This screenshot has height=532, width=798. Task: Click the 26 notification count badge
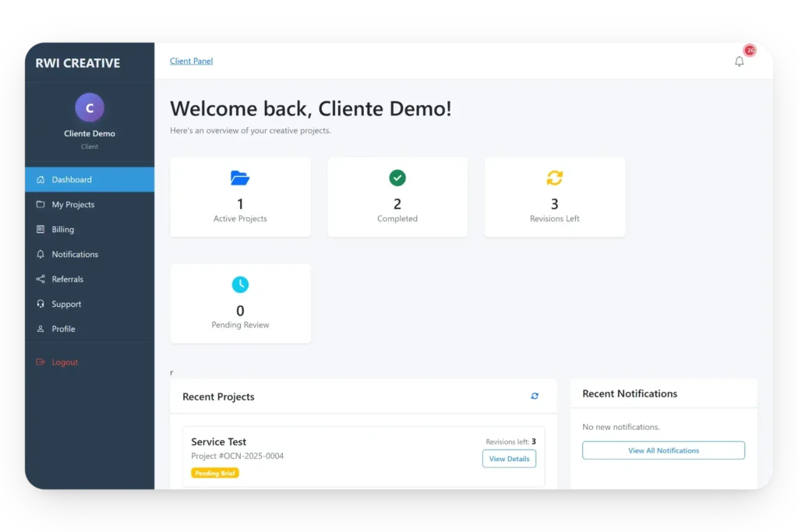click(750, 50)
